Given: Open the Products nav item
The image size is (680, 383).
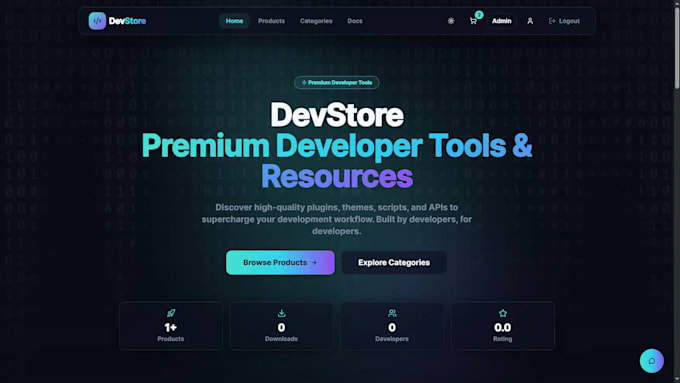Looking at the screenshot, I should coord(271,21).
